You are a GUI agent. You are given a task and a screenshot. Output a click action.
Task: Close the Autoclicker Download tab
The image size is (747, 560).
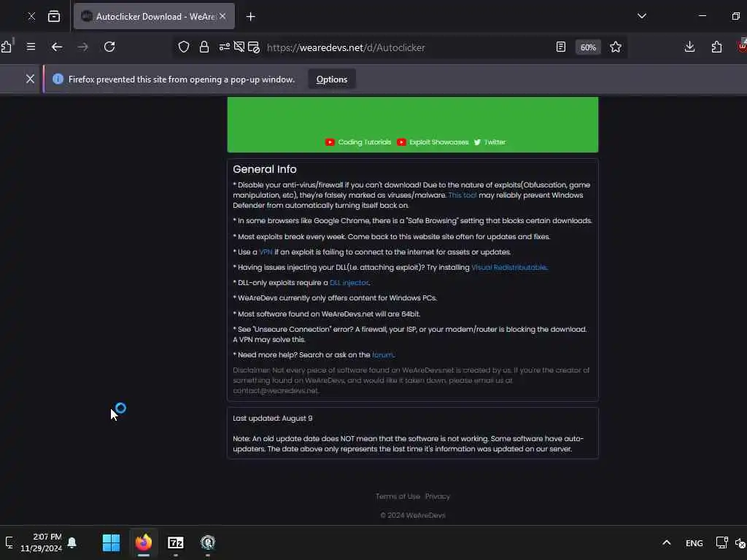[x=222, y=16]
